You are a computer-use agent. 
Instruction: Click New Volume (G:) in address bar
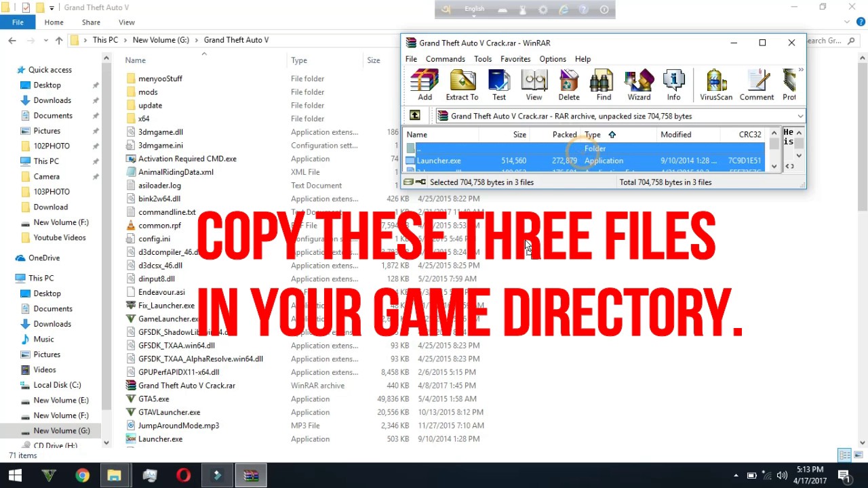(161, 40)
